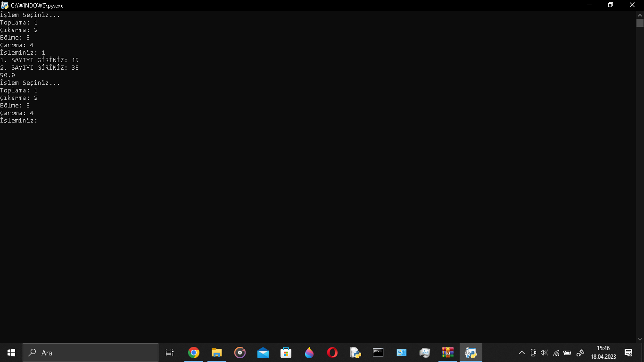Screen dimensions: 644x362
Task: Launch Opera browser from the taskbar
Action: point(332,353)
